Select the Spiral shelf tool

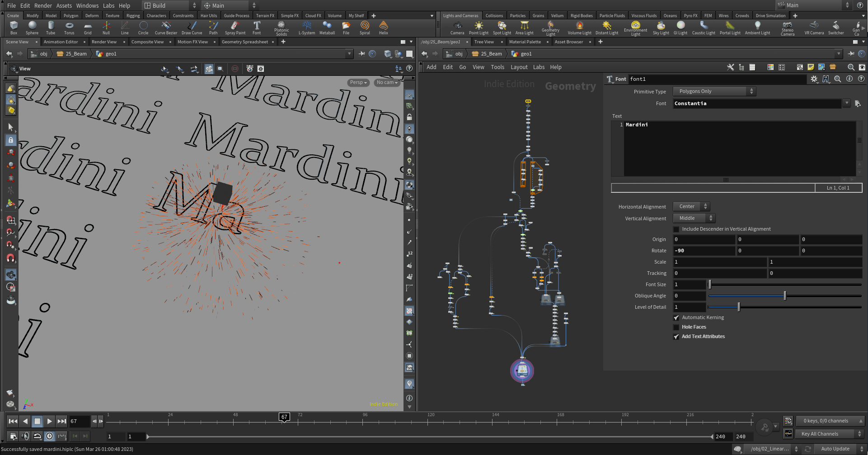point(365,28)
